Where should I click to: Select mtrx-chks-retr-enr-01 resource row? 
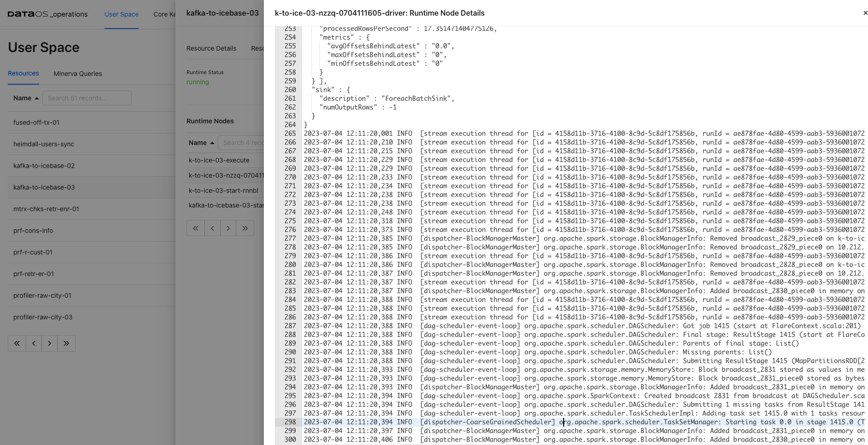pos(92,209)
